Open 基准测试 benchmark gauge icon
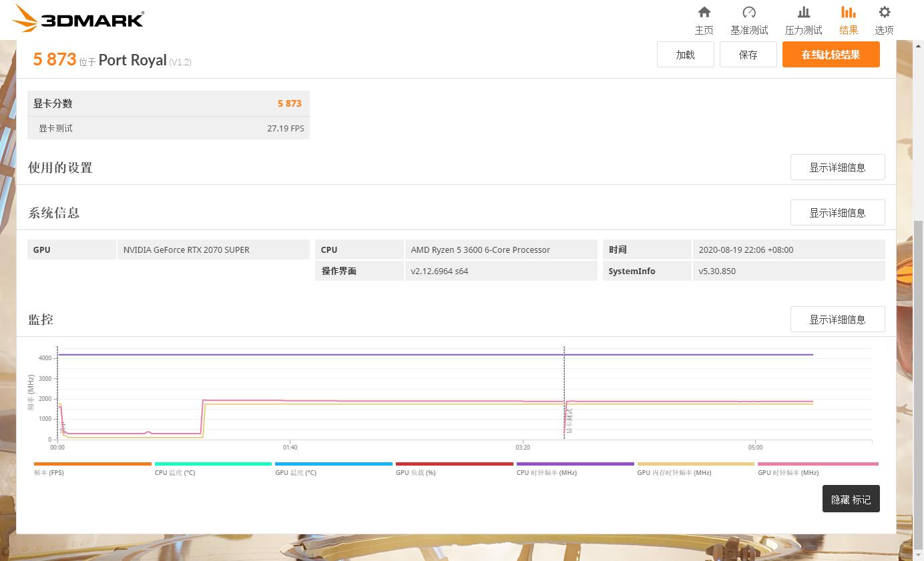The height and width of the screenshot is (561, 924). (x=749, y=13)
